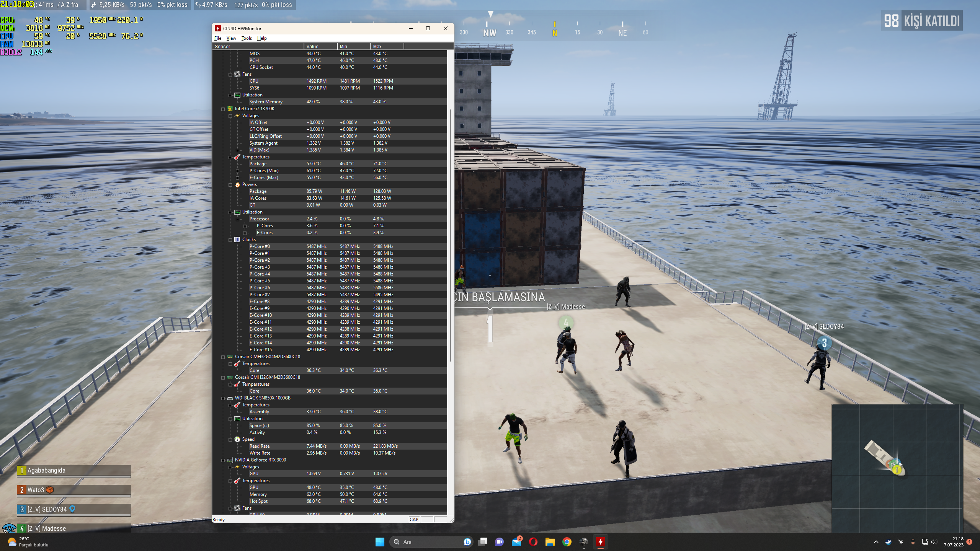The width and height of the screenshot is (980, 551).
Task: Click the CPU Temperatures thermometer icon
Action: 237,157
